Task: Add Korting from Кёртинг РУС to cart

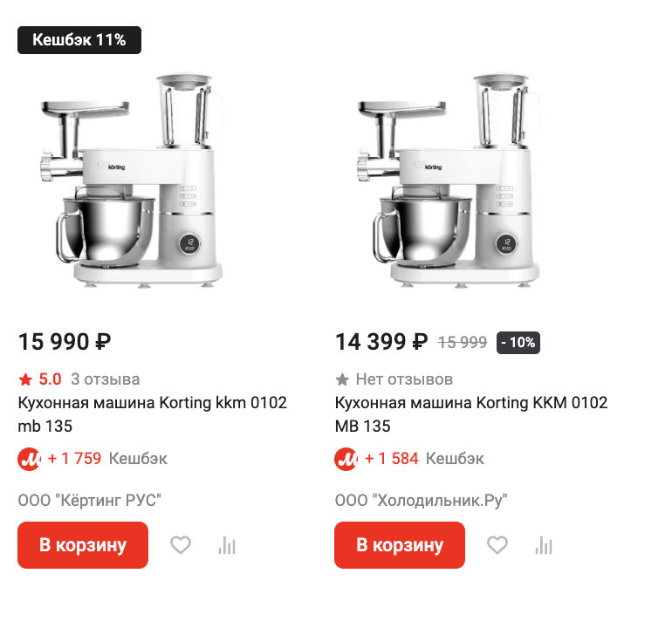Action: click(x=83, y=545)
